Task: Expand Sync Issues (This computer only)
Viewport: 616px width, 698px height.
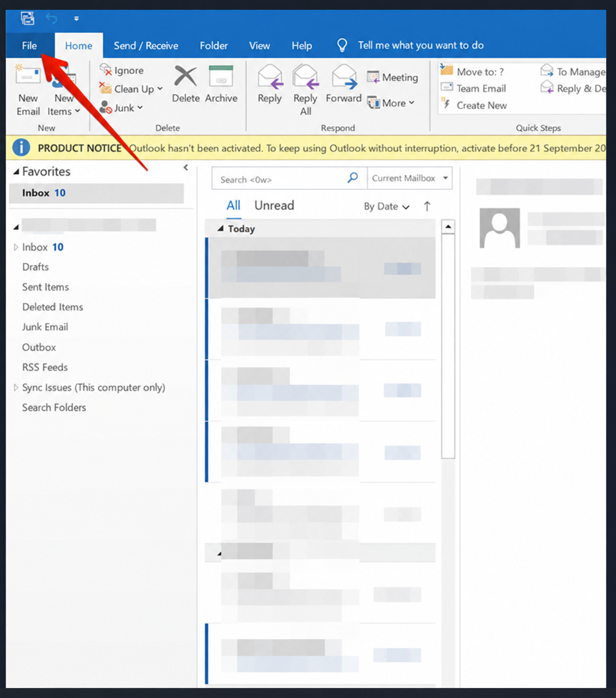Action: [16, 387]
